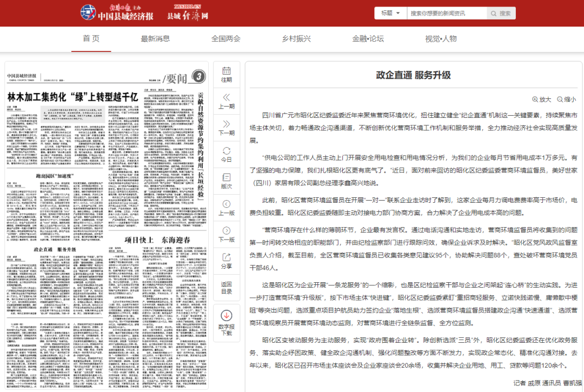The height and width of the screenshot is (392, 584).
Task: Go to next issue 下一期
Action: click(227, 128)
